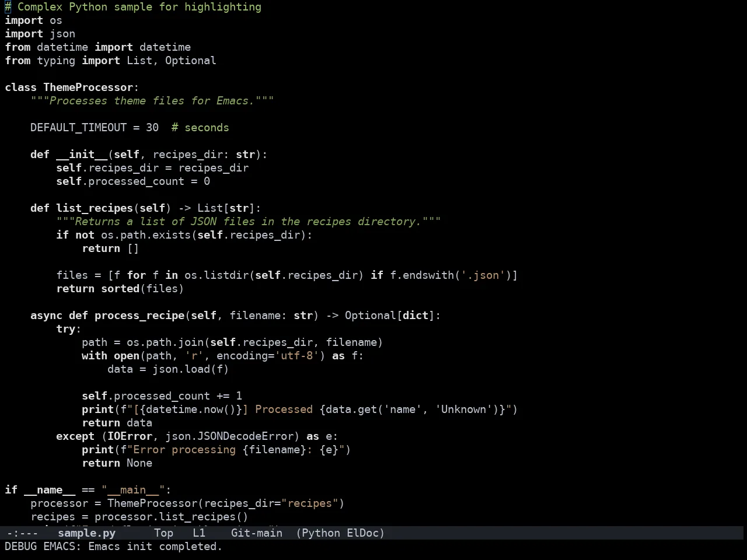Click the Git-main version control indicator
747x560 pixels.
pos(256,533)
